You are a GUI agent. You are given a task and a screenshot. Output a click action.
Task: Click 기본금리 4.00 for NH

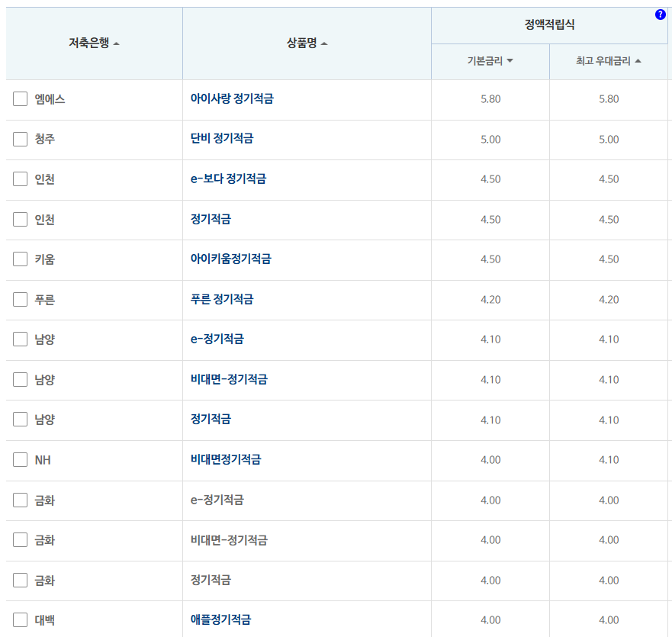click(x=490, y=460)
